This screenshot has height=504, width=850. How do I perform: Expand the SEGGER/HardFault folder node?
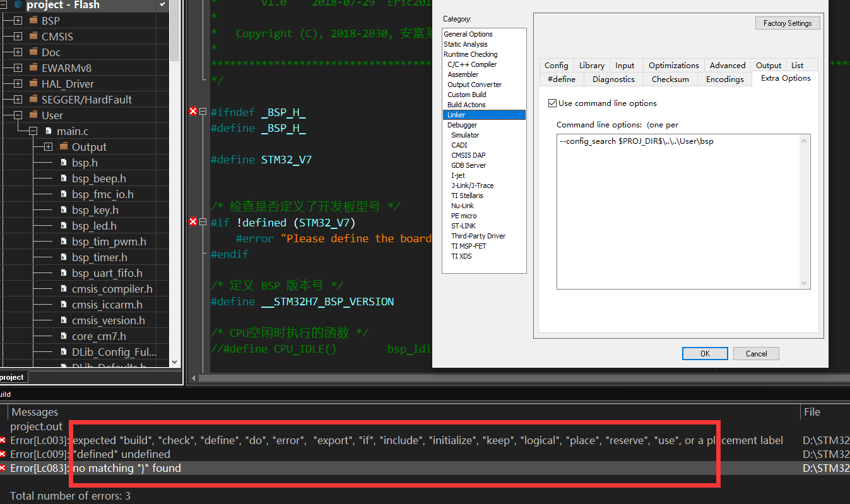point(18,100)
